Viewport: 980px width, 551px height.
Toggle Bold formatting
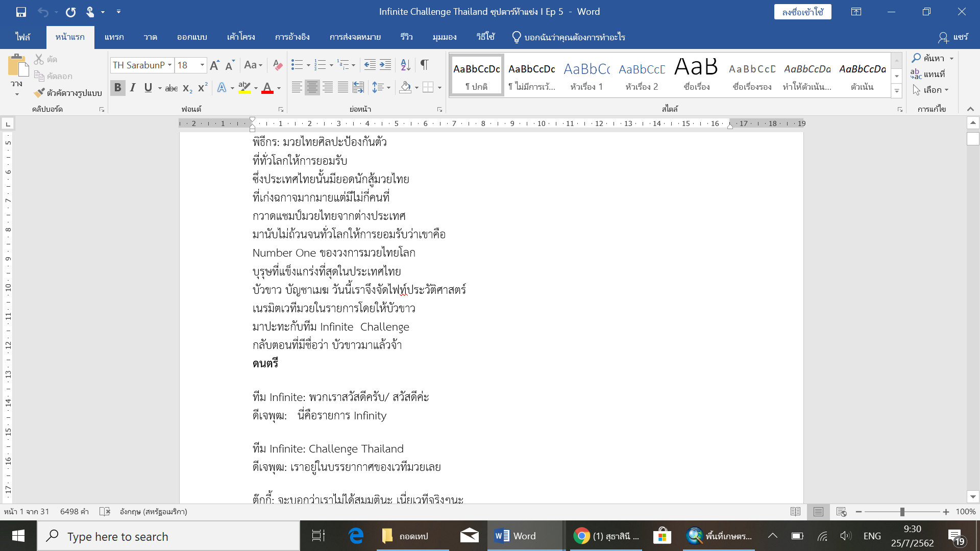coord(118,88)
